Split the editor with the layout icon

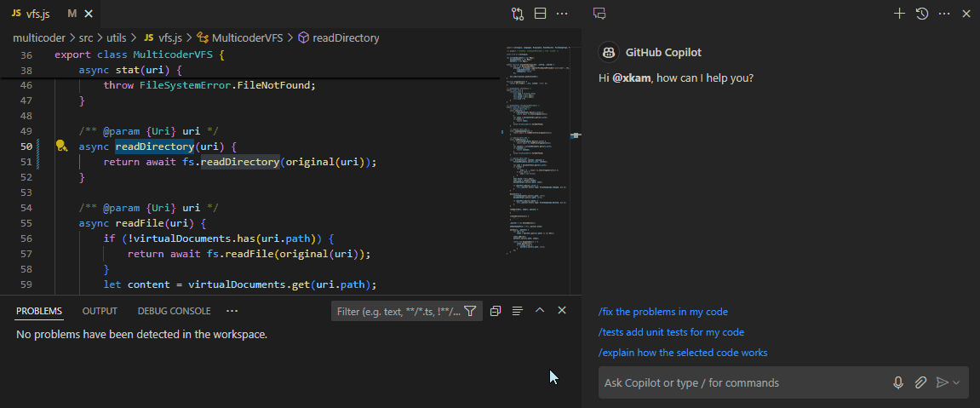[x=540, y=14]
